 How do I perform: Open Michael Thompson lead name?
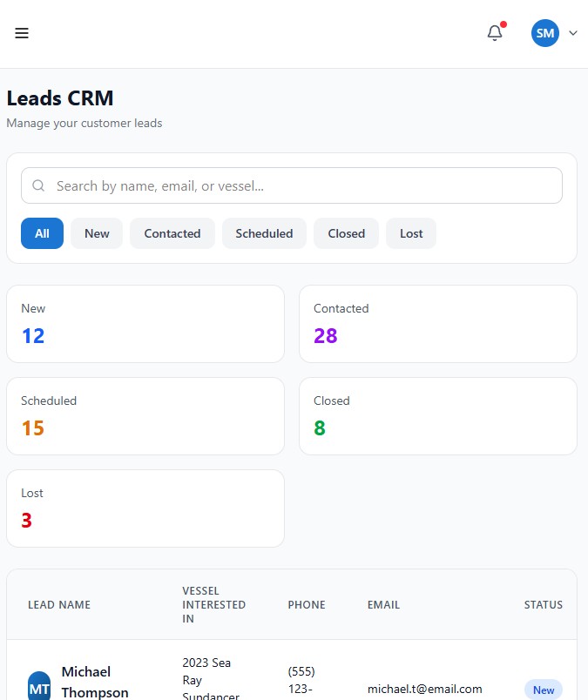[95, 683]
